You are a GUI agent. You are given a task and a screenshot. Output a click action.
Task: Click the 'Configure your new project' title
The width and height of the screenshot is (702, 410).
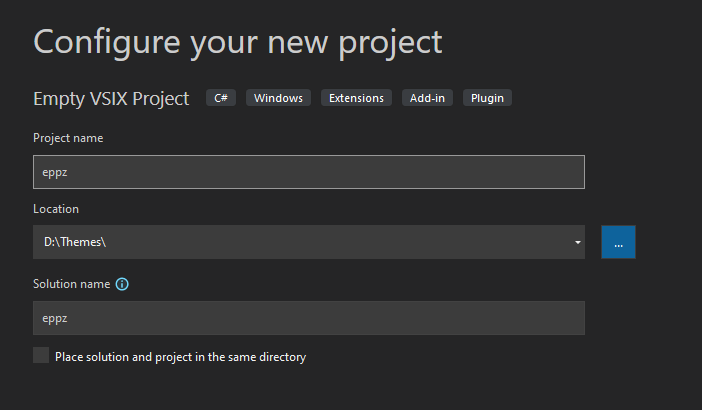[x=238, y=42]
